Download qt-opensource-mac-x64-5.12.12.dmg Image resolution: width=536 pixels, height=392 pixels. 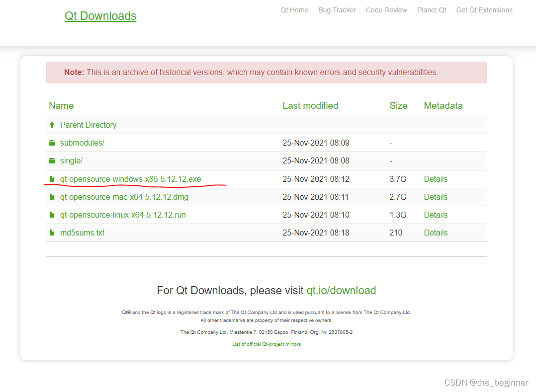point(124,197)
